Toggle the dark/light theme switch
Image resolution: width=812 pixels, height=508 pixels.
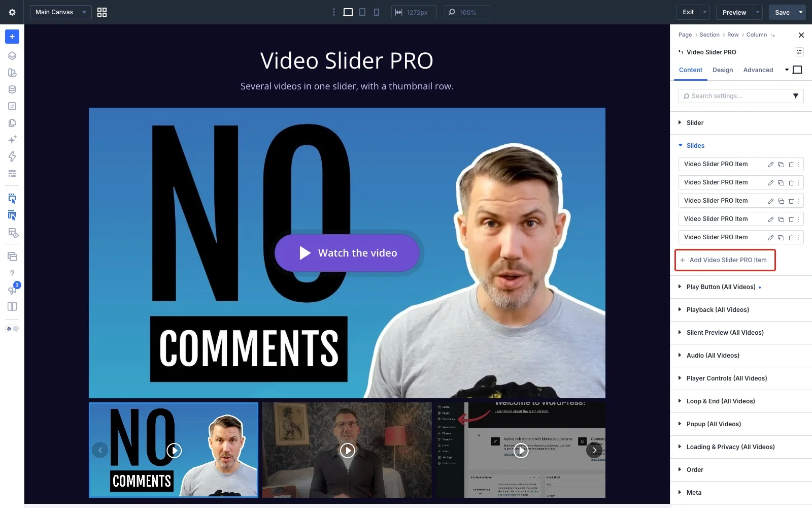tap(12, 329)
